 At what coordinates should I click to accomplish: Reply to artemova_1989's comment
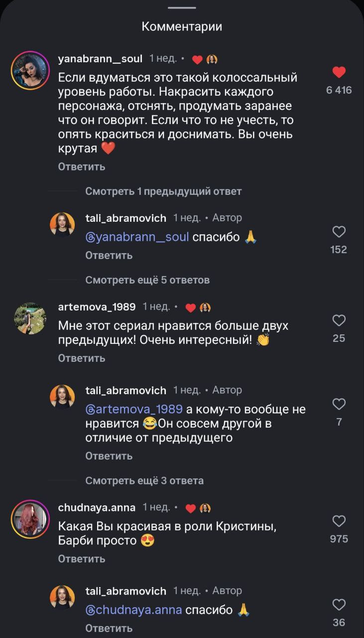pyautogui.click(x=82, y=358)
